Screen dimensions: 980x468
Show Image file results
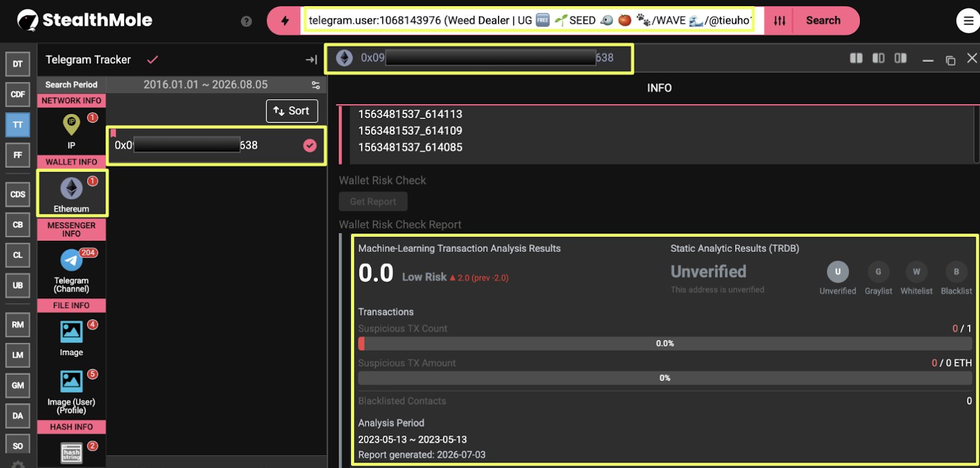pyautogui.click(x=72, y=338)
